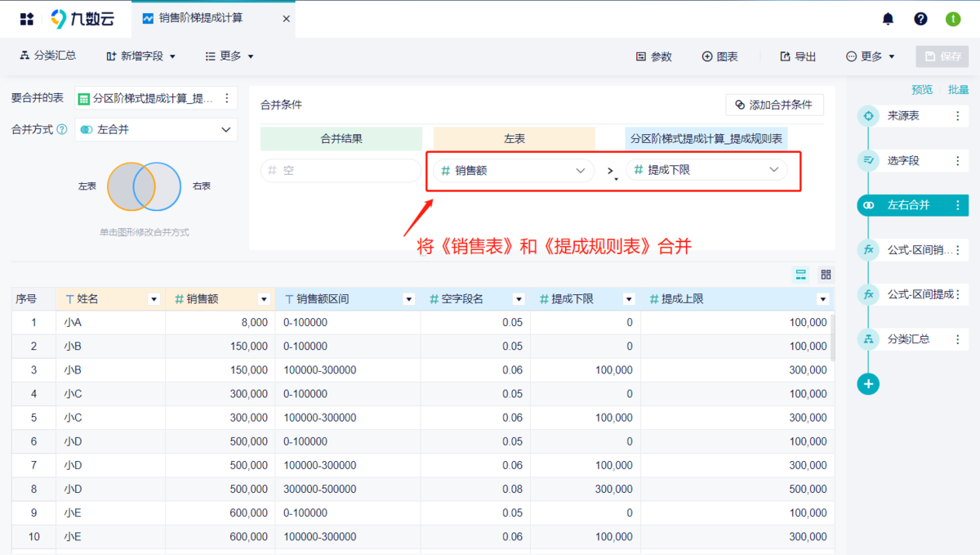Click the 保存 button
Screen dimensions: 980x555
[x=942, y=56]
